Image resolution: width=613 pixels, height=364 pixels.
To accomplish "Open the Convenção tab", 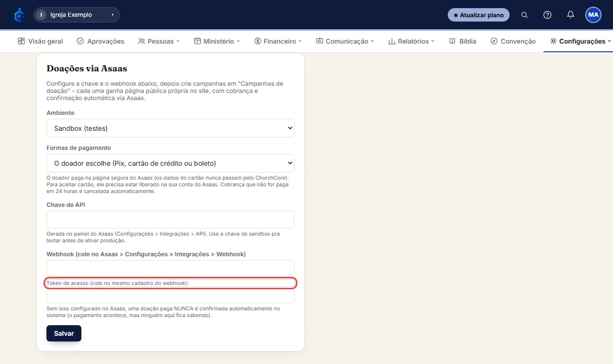I will point(513,41).
